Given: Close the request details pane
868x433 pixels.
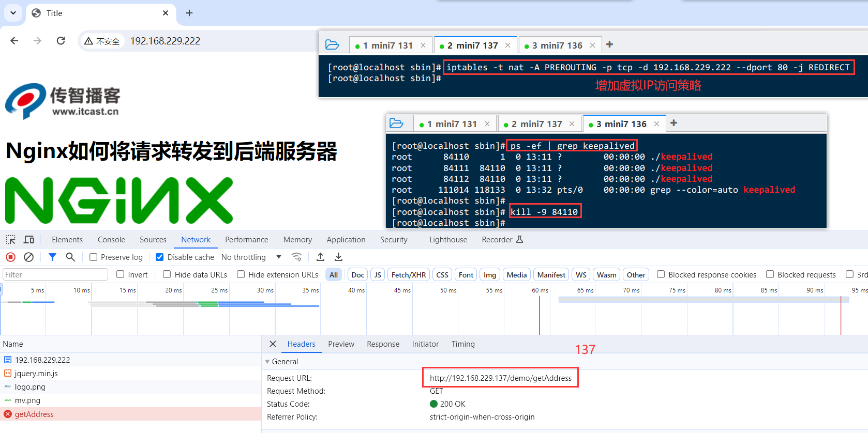Looking at the screenshot, I should [x=273, y=344].
